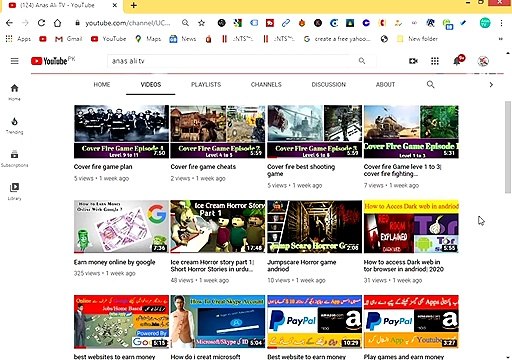Open Subscriptions in the sidebar
This screenshot has height=360, width=512.
pyautogui.click(x=14, y=159)
